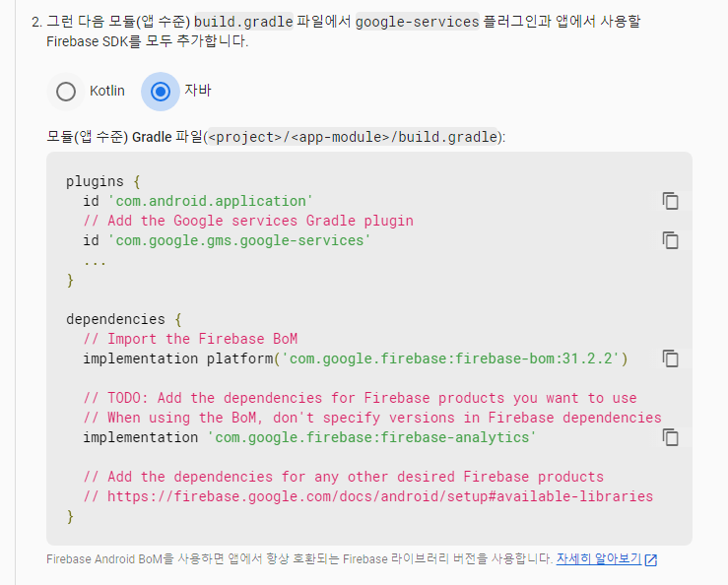Copy the com.android.application line
The height and width of the screenshot is (585, 728).
(x=670, y=201)
